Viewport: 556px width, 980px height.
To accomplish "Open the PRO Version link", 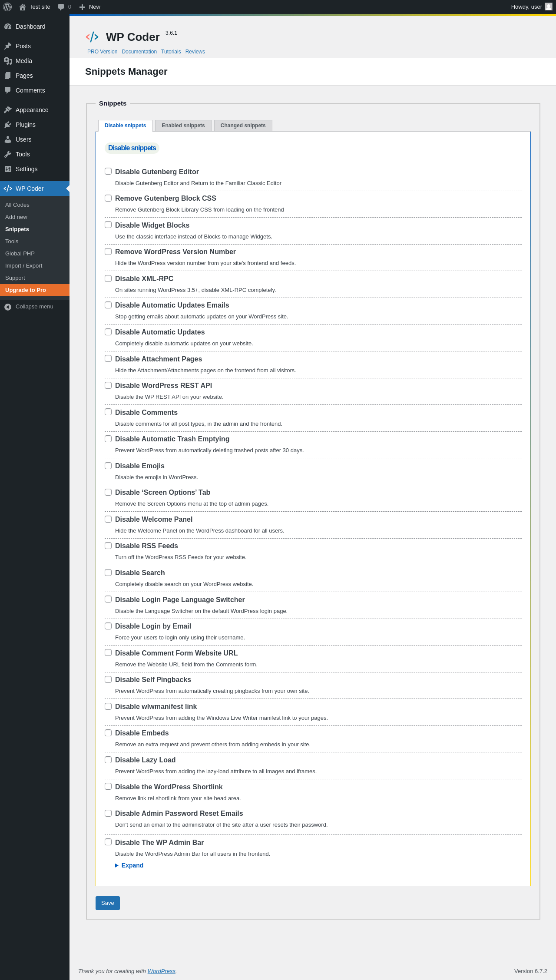I will [x=102, y=52].
